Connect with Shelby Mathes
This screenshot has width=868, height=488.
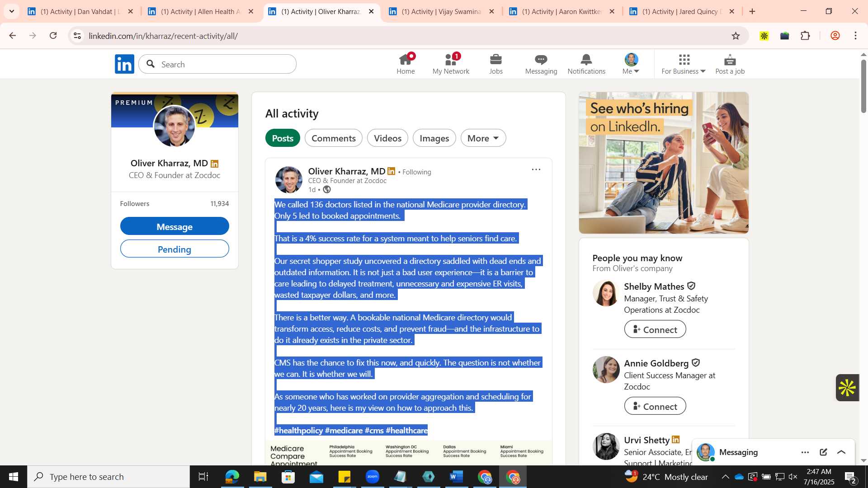pos(655,329)
